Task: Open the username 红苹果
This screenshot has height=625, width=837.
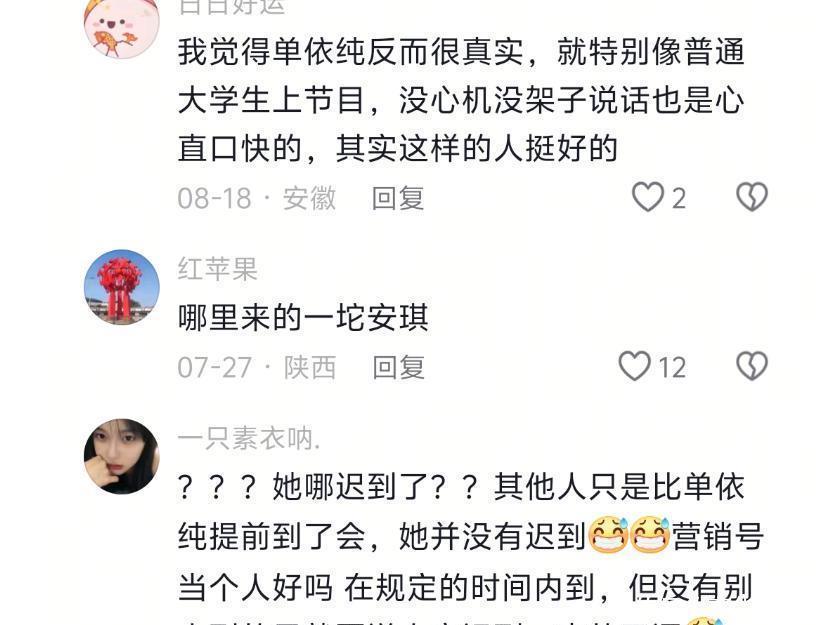Action: (218, 269)
